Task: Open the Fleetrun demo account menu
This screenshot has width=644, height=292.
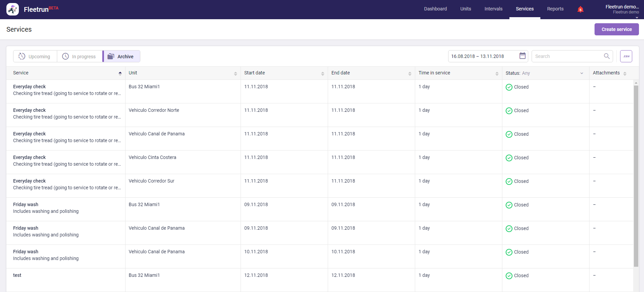Action: [x=622, y=9]
